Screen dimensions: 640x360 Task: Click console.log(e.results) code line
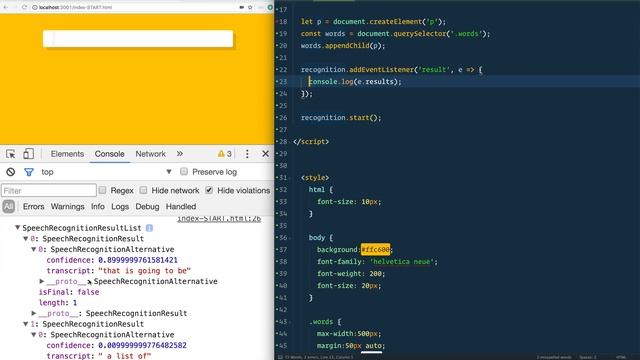355,82
